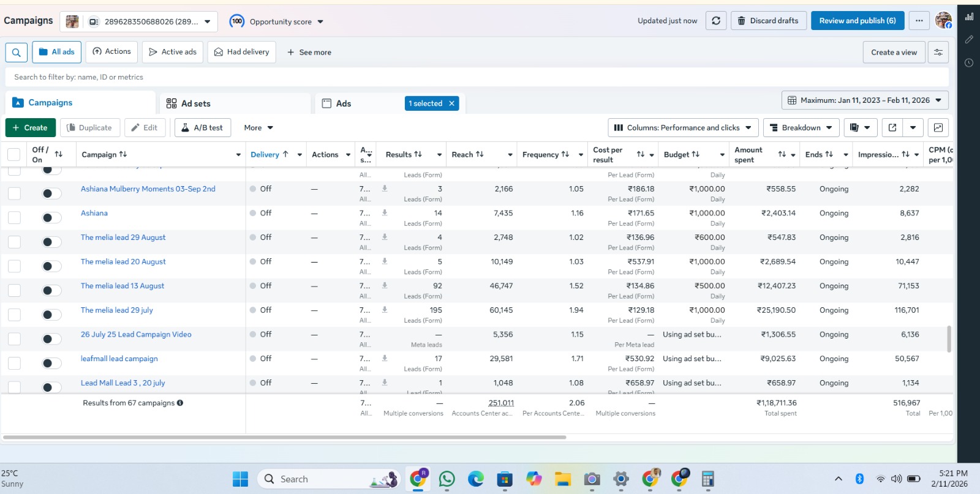
Task: Check the box for leafmall lead campaign
Action: (14, 363)
